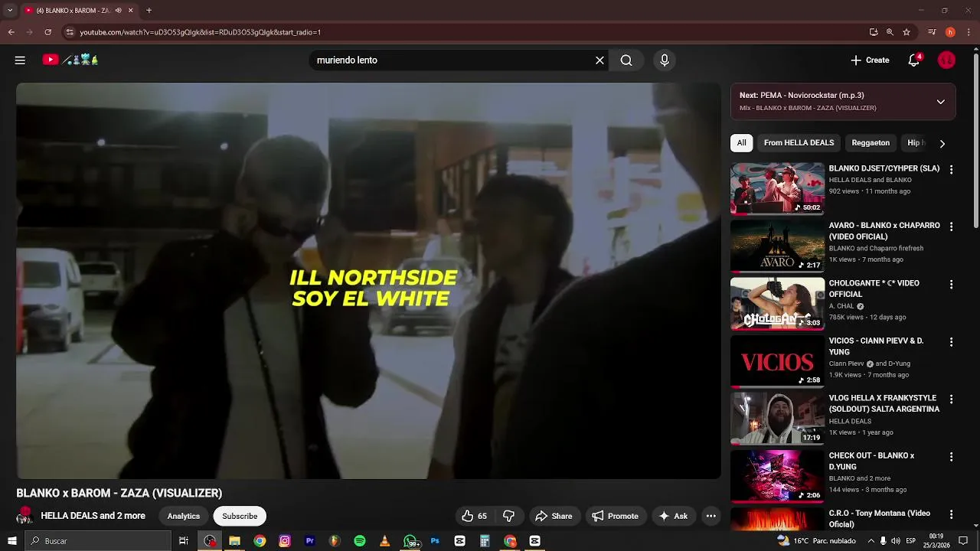This screenshot has height=551, width=980.
Task: Open VICIOS - CIANN PIEVV thumbnail
Action: pyautogui.click(x=777, y=361)
